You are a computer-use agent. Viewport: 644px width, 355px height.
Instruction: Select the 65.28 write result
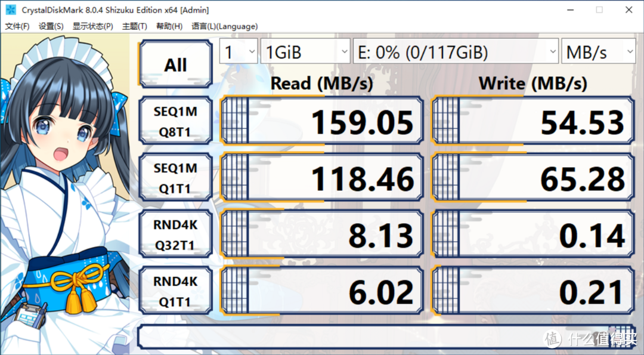534,178
